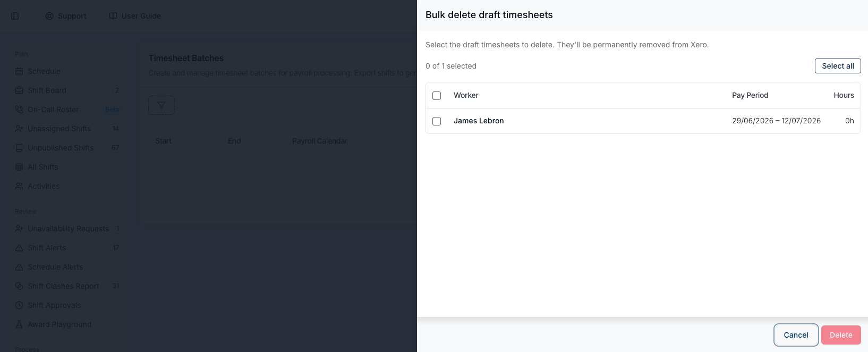Open the User Guide link
Viewport: 868px width, 352px height.
(x=135, y=16)
